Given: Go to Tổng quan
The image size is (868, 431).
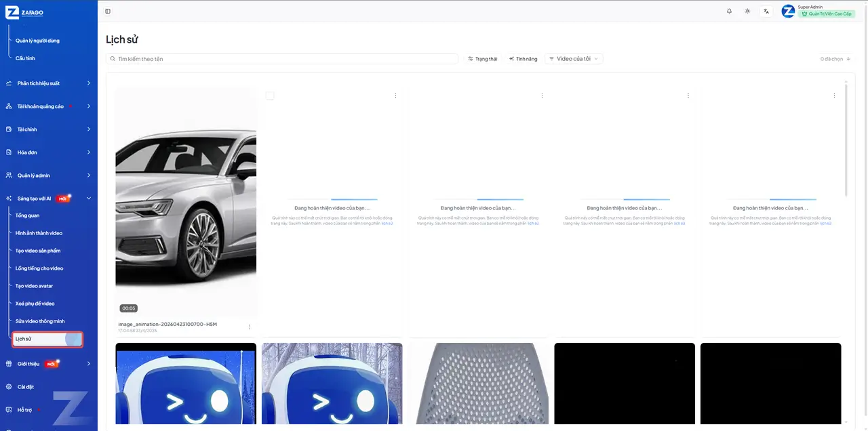Looking at the screenshot, I should (28, 215).
